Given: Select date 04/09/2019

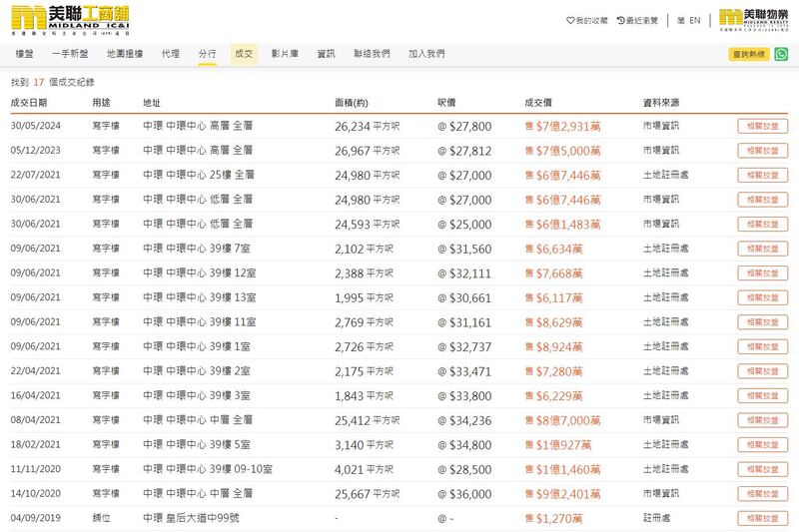Looking at the screenshot, I should 36,518.
